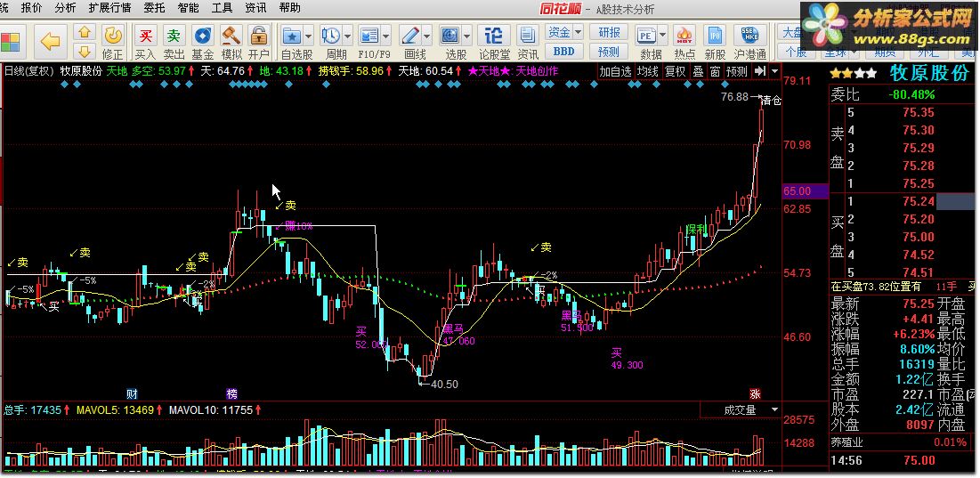Click the 牧原股份 stock name header
The image size is (980, 478).
(x=931, y=73)
